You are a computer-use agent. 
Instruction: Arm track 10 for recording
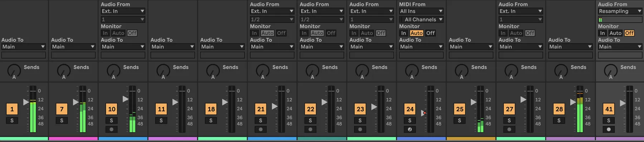pyautogui.click(x=111, y=129)
